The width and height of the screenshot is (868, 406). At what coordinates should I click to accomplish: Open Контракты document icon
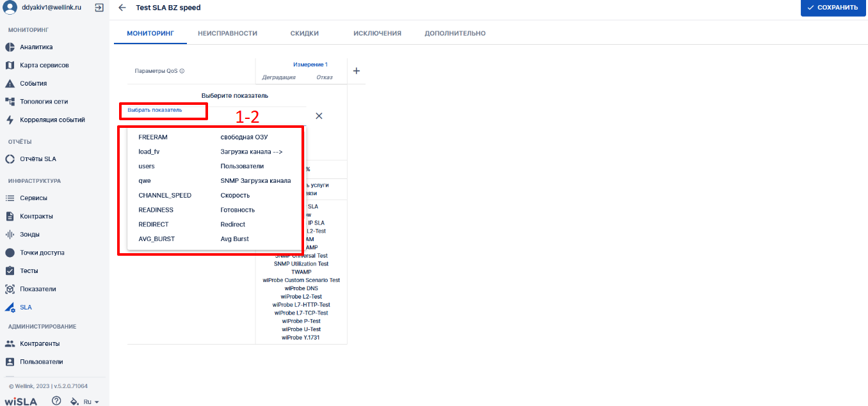coord(10,216)
